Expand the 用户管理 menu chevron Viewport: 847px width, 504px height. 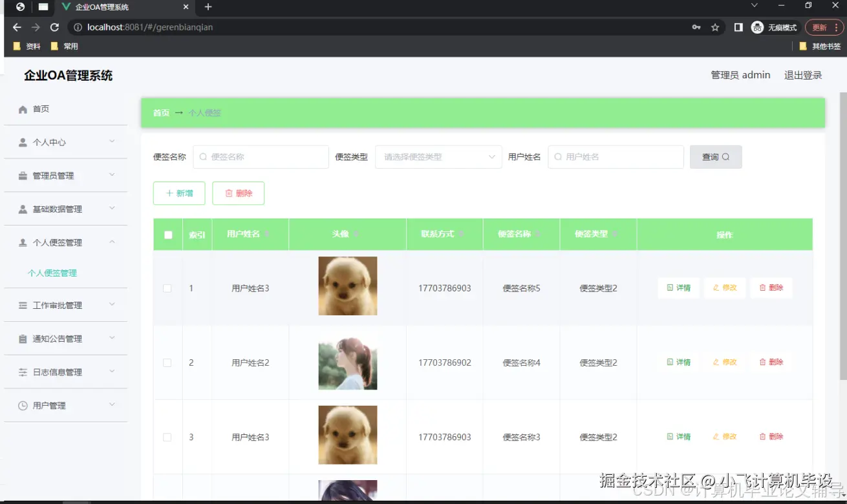[112, 405]
